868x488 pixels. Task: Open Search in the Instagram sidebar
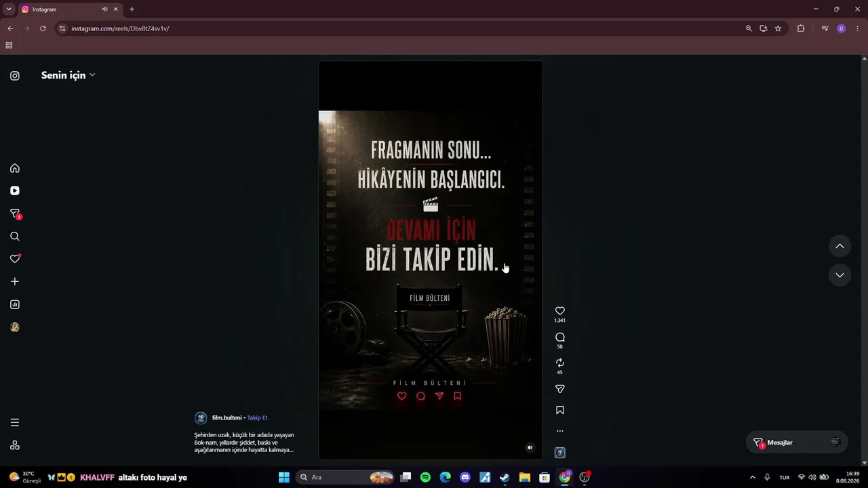point(15,237)
